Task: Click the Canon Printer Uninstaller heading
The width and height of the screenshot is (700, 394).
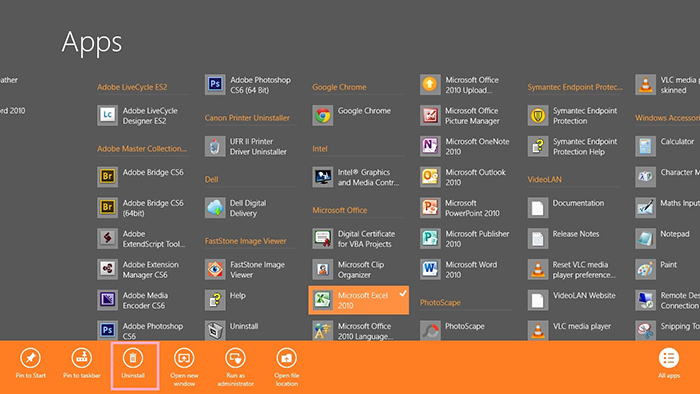Action: pos(247,118)
